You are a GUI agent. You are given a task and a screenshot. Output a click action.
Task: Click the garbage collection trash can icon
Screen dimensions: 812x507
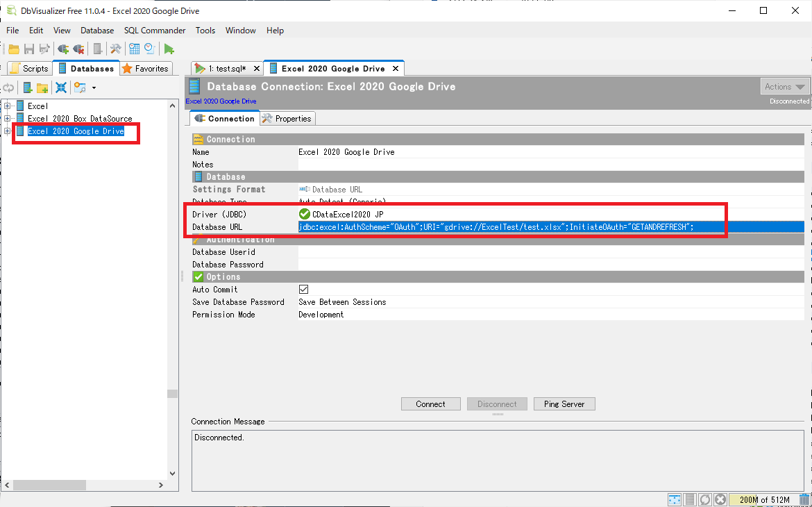[x=804, y=500]
